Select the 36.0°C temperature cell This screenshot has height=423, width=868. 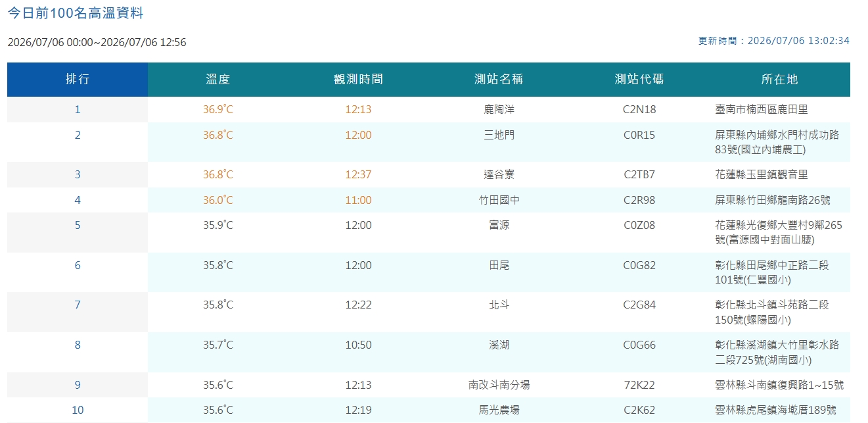pyautogui.click(x=218, y=200)
